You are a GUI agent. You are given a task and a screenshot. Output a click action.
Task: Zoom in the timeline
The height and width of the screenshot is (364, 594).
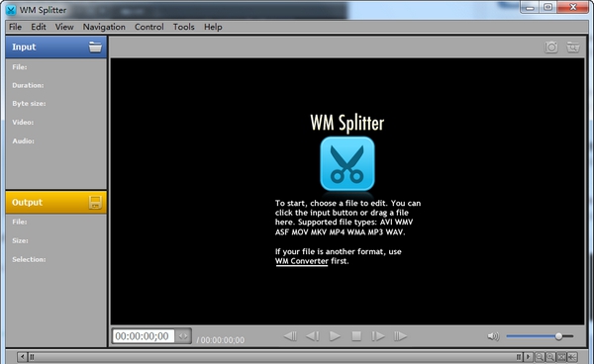click(550, 357)
